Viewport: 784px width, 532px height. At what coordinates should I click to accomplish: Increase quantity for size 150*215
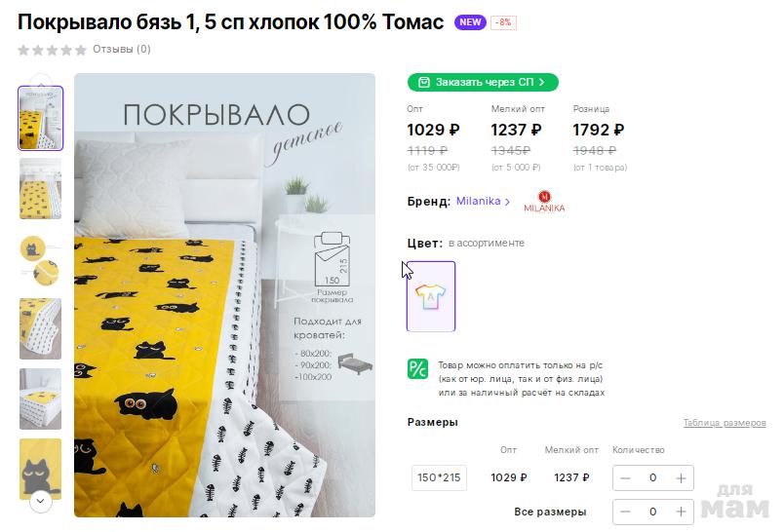(681, 477)
